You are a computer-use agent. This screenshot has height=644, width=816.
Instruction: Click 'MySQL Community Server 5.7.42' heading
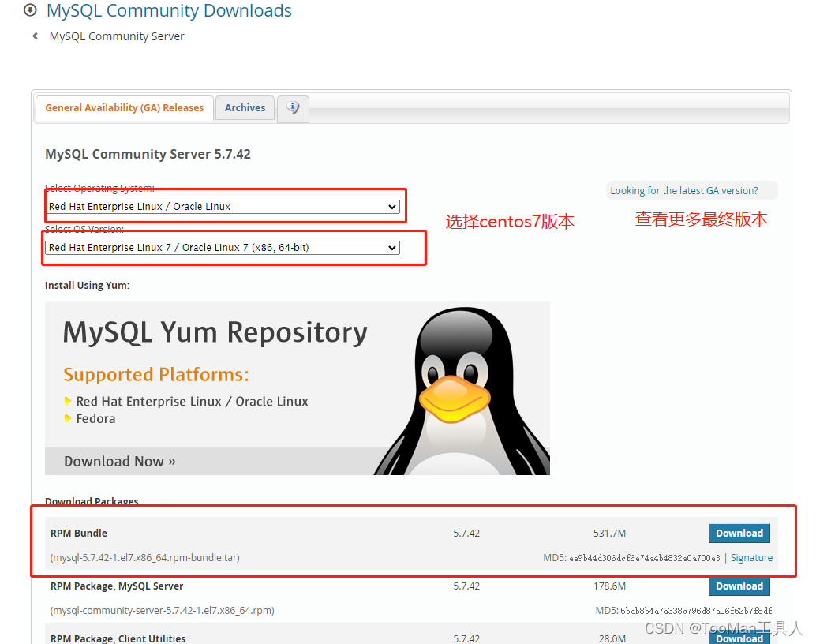(148, 154)
